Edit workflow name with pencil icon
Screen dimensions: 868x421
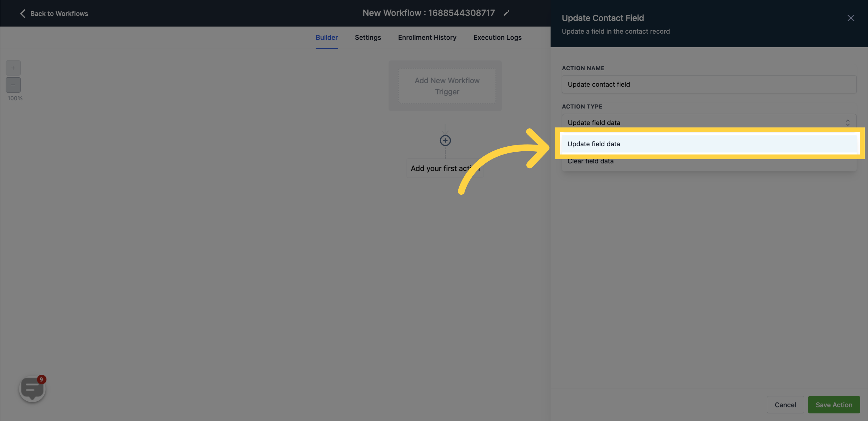point(506,13)
